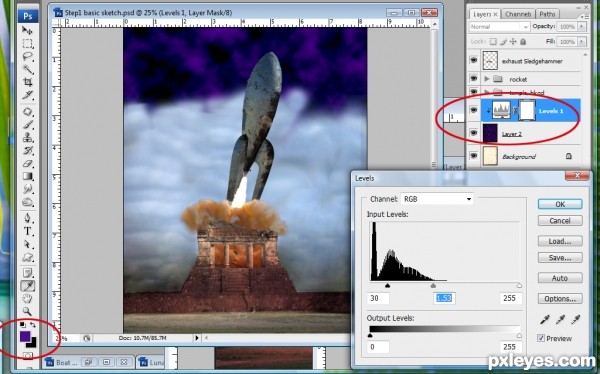Viewport: 600px width, 374px height.
Task: Hide the rocket layer group
Action: click(x=474, y=78)
